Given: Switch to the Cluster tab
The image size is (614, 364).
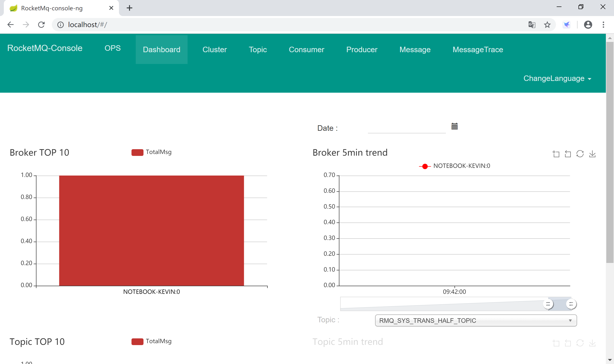Looking at the screenshot, I should [x=214, y=50].
